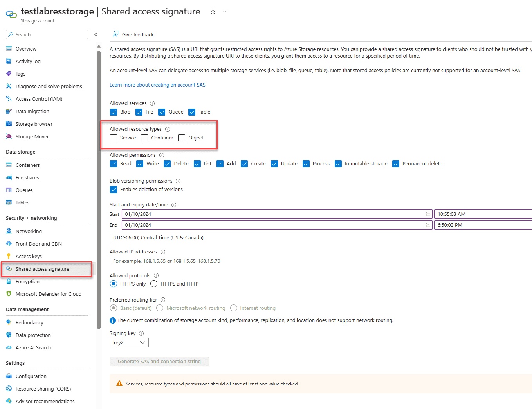532x409 pixels.
Task: Click the sidebar Search field
Action: (47, 34)
